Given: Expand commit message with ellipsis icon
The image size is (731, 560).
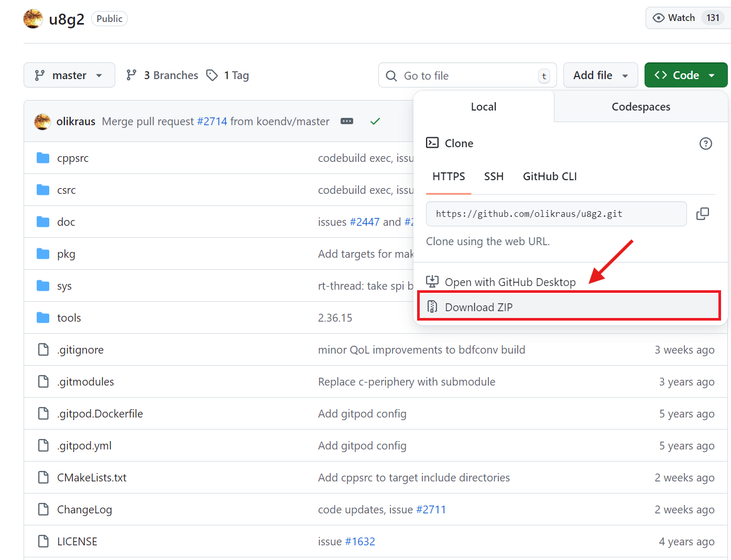Looking at the screenshot, I should [x=347, y=122].
